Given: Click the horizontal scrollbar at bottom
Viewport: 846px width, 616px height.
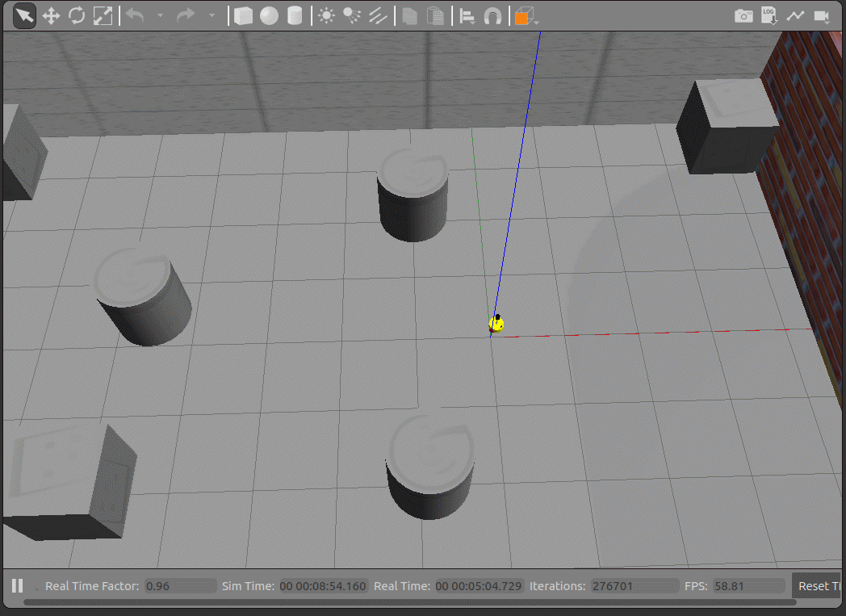Looking at the screenshot, I should (404, 602).
